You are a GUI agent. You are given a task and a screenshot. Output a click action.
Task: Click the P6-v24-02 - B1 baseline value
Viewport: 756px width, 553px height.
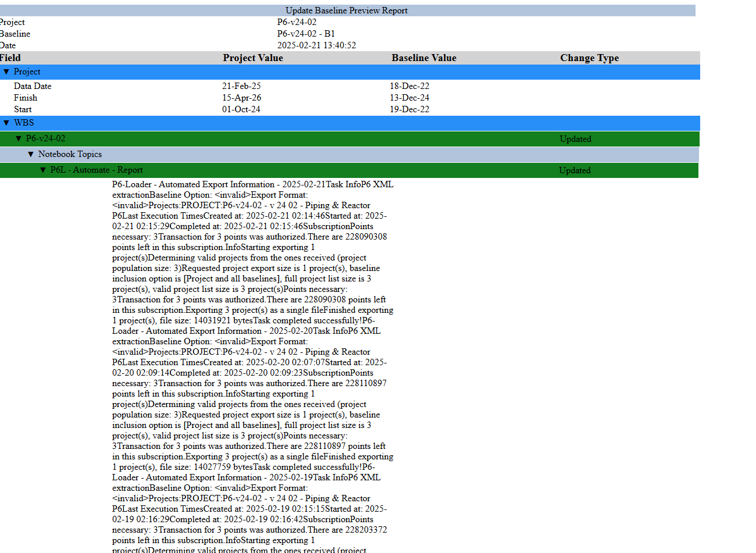pos(305,33)
